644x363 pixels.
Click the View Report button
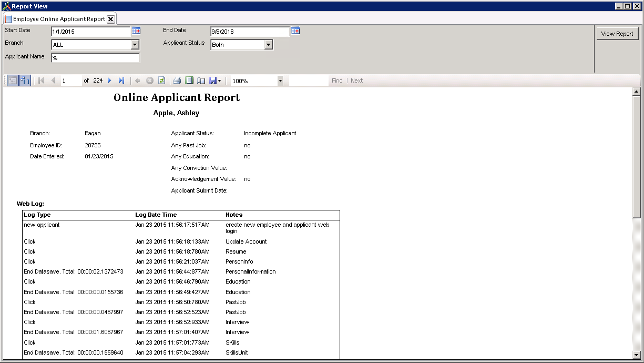point(617,33)
